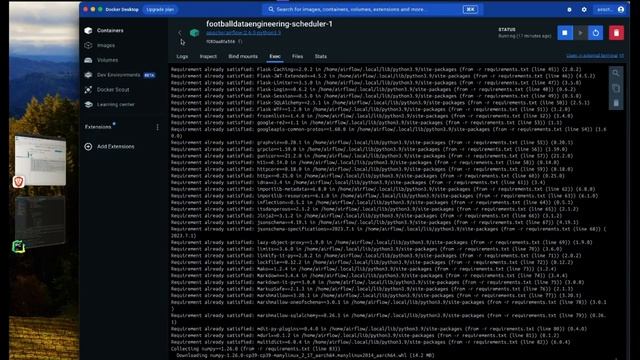Click the Upgrade plan button

tap(160, 9)
